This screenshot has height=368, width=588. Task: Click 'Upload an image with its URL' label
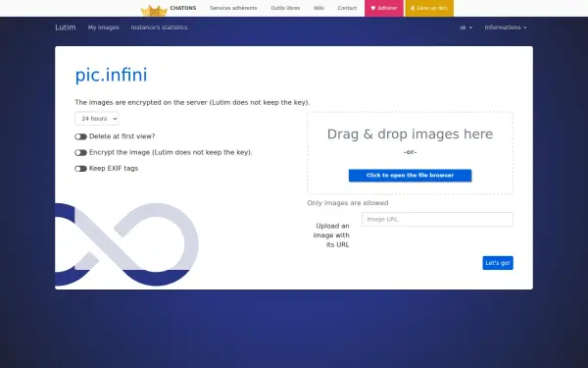coord(331,236)
